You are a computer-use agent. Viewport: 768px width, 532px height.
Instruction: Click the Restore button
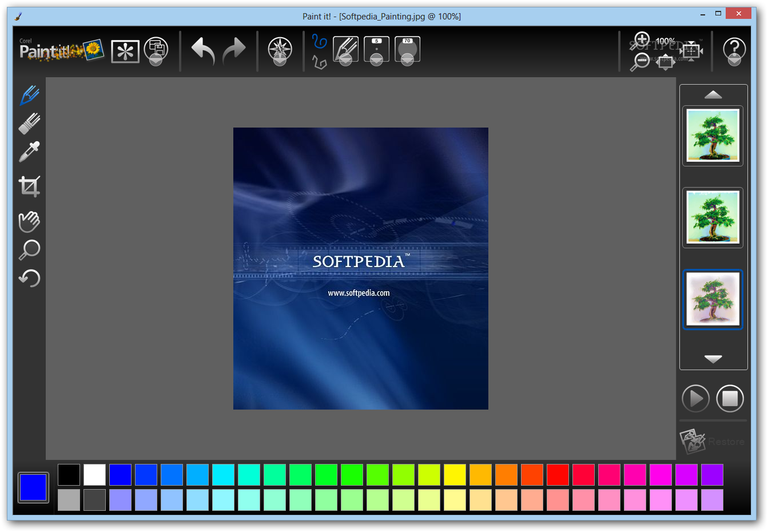[x=712, y=442]
